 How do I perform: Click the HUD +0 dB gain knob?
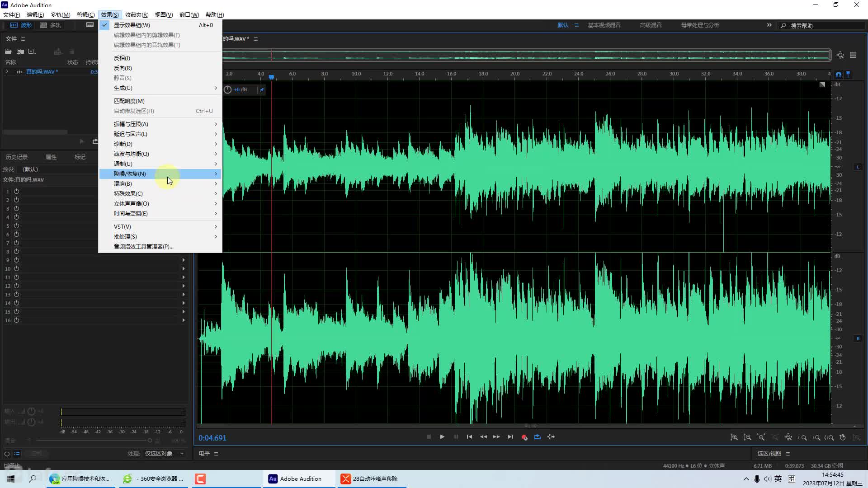click(x=228, y=89)
